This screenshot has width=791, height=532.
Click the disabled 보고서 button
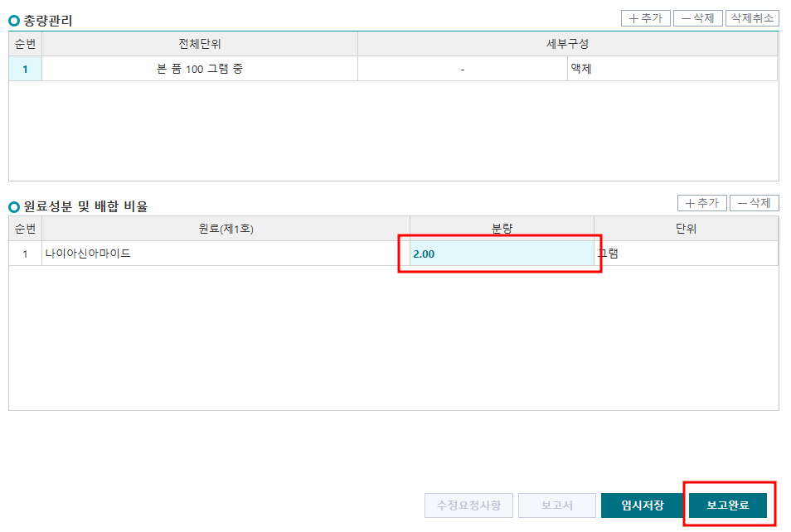click(557, 505)
